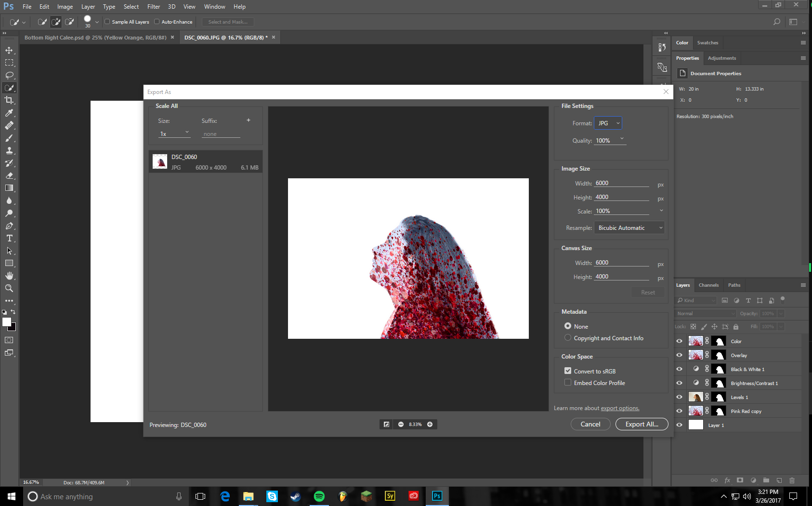Open the layer blend mode Normal dropdown
This screenshot has width=812, height=506.
(706, 314)
